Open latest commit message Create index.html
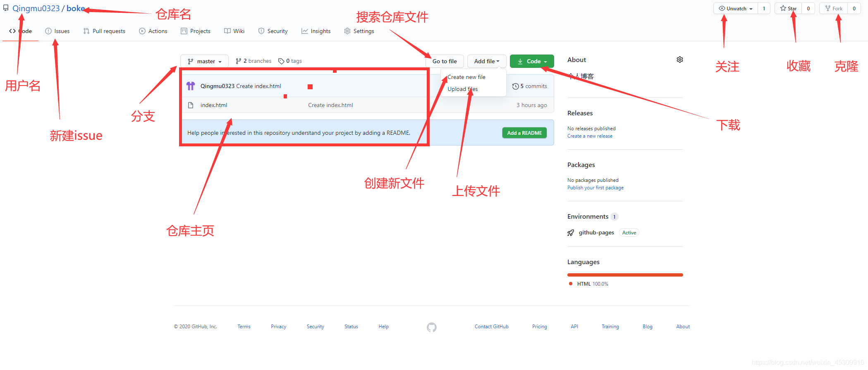Screen dimensions: 868x370 click(x=258, y=86)
